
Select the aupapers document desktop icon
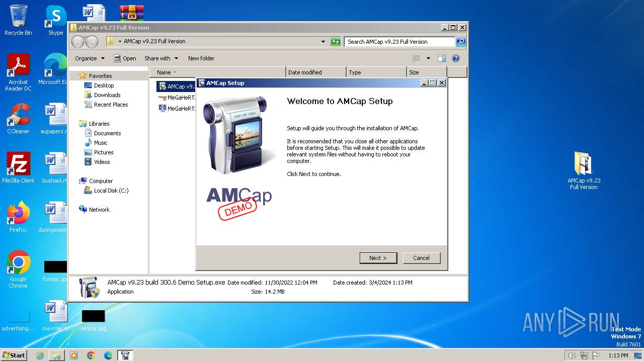(x=54, y=119)
